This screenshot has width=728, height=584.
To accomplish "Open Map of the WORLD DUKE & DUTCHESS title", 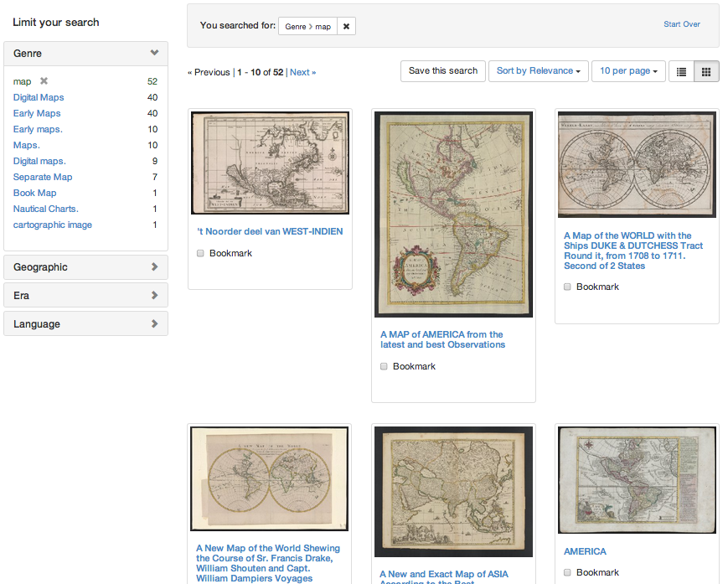I will (633, 251).
